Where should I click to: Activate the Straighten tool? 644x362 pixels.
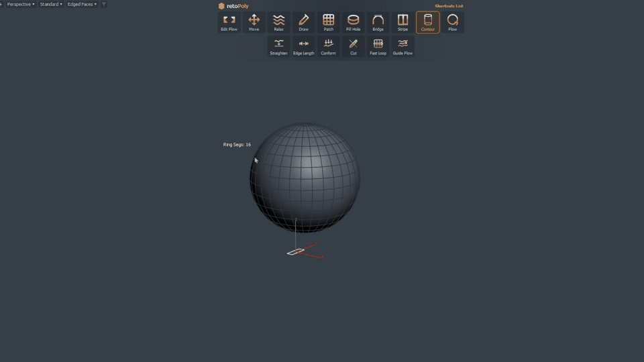(x=278, y=47)
